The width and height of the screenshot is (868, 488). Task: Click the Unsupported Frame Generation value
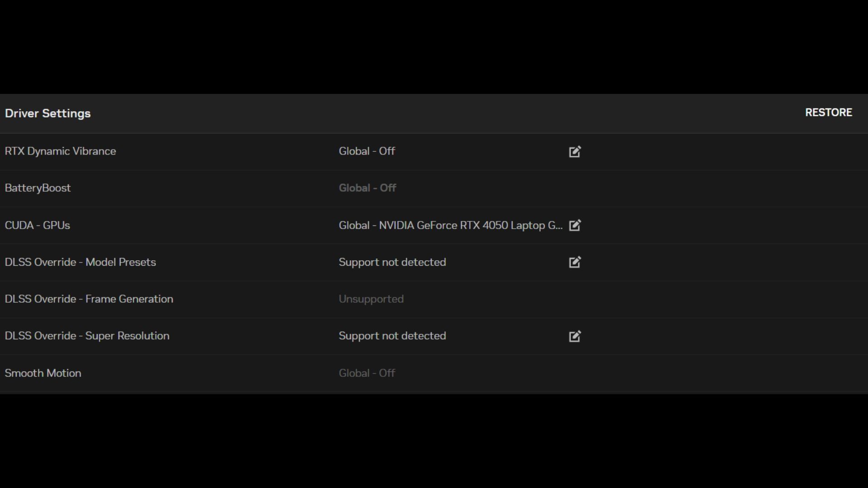click(371, 299)
